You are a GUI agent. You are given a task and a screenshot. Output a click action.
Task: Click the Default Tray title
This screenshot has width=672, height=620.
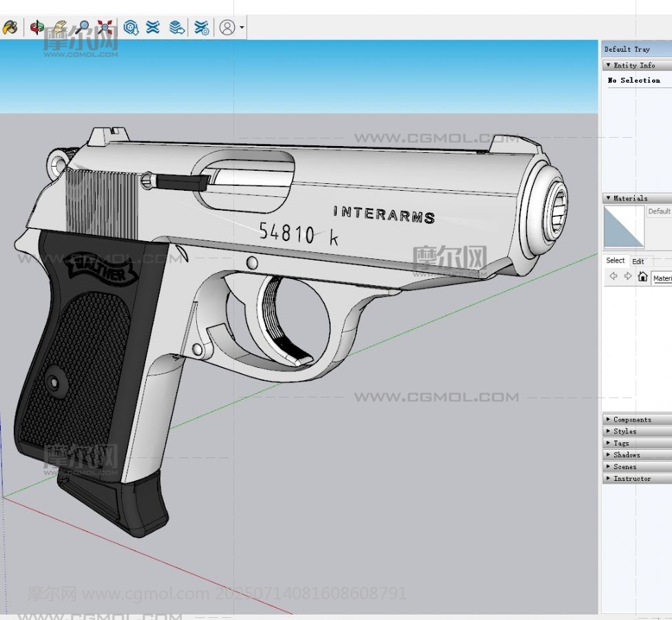[x=627, y=50]
